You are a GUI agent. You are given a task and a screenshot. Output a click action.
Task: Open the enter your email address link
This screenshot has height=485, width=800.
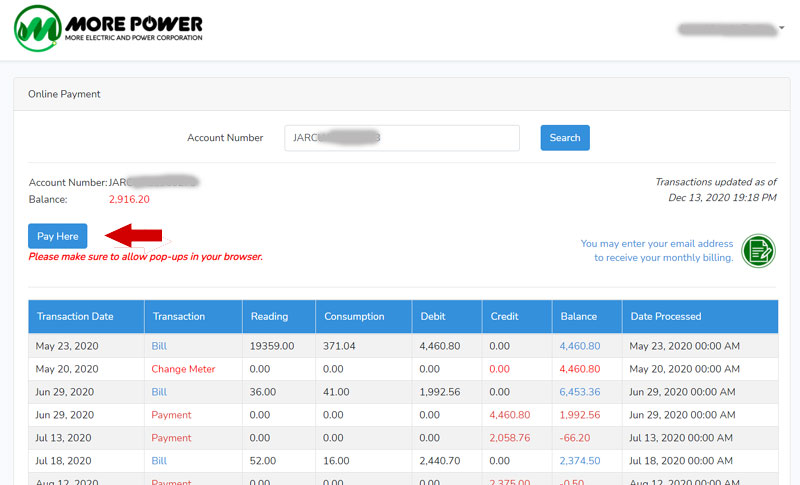coord(657,250)
